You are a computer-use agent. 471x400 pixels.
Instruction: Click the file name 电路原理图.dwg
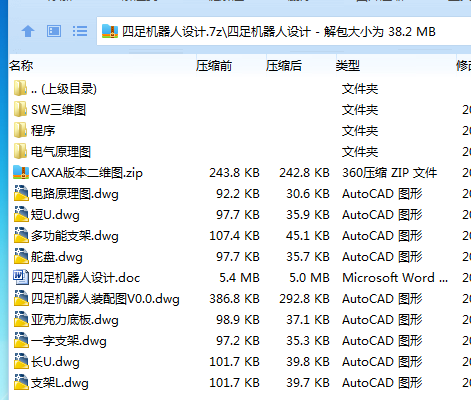tap(75, 194)
